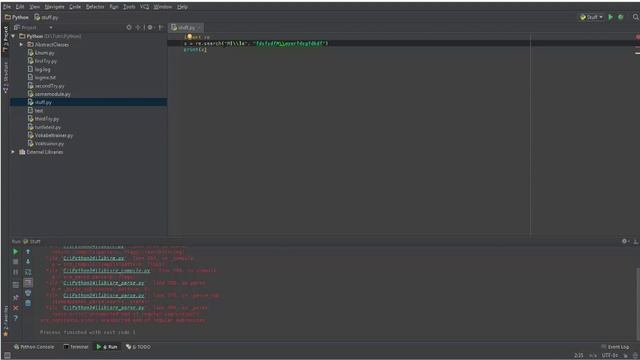Clear console with the trash icon
The width and height of the screenshot is (640, 360).
[x=28, y=303]
